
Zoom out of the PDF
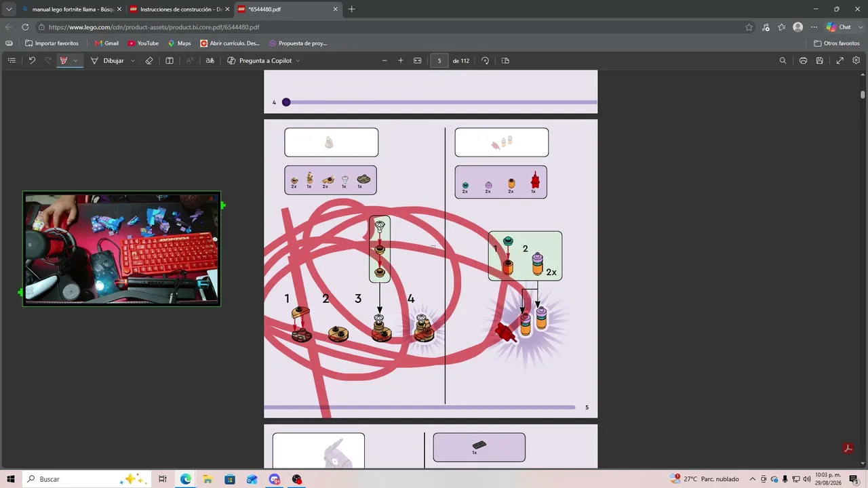point(384,60)
